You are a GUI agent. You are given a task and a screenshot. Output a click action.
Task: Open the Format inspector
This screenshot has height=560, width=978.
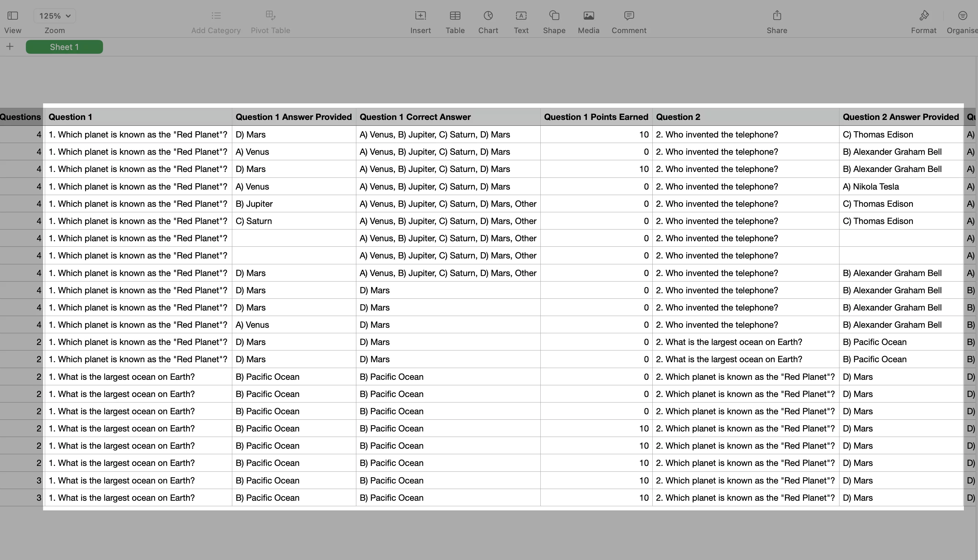tap(924, 16)
